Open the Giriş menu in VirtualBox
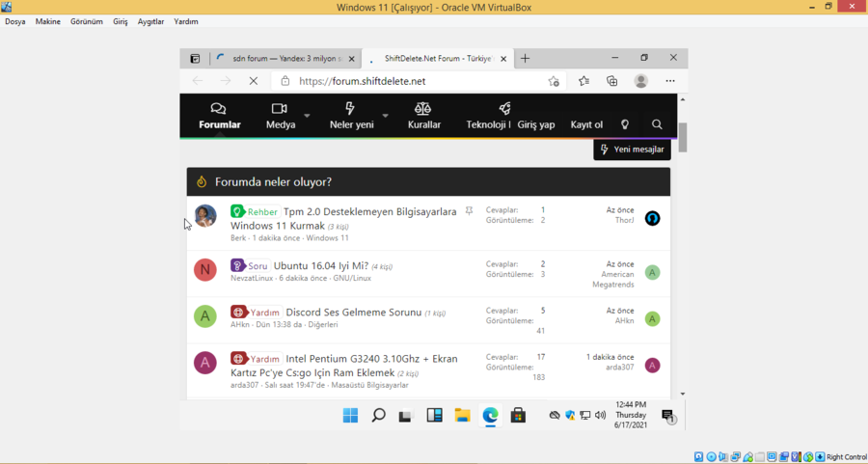Image resolution: width=868 pixels, height=464 pixels. click(121, 21)
